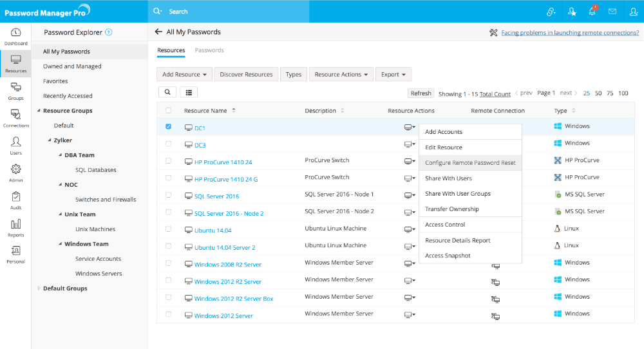The width and height of the screenshot is (644, 349).
Task: Click the Refresh button
Action: 421,93
